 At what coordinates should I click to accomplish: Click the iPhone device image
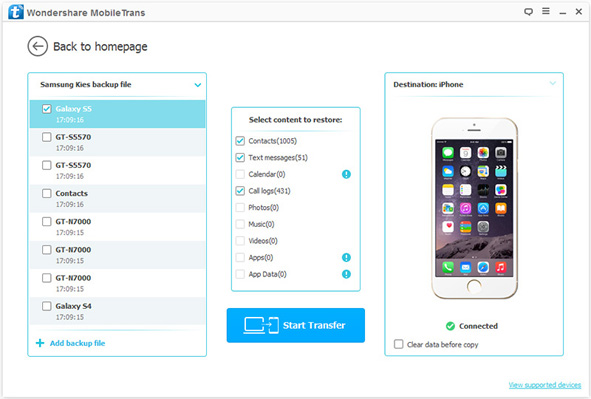pos(474,208)
